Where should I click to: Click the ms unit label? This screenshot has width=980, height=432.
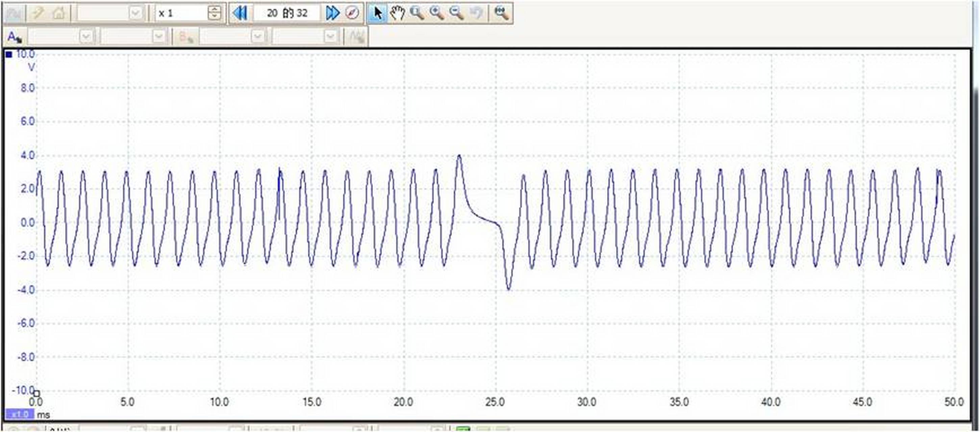click(43, 414)
